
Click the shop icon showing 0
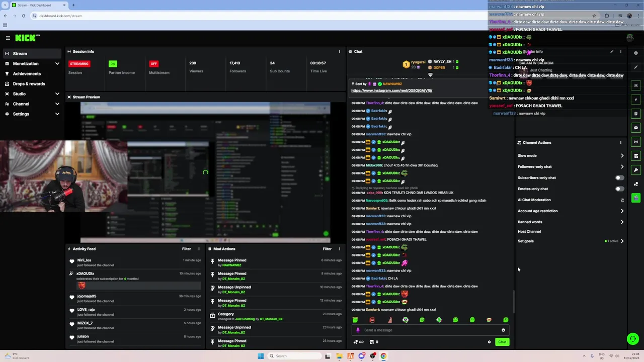(374, 342)
